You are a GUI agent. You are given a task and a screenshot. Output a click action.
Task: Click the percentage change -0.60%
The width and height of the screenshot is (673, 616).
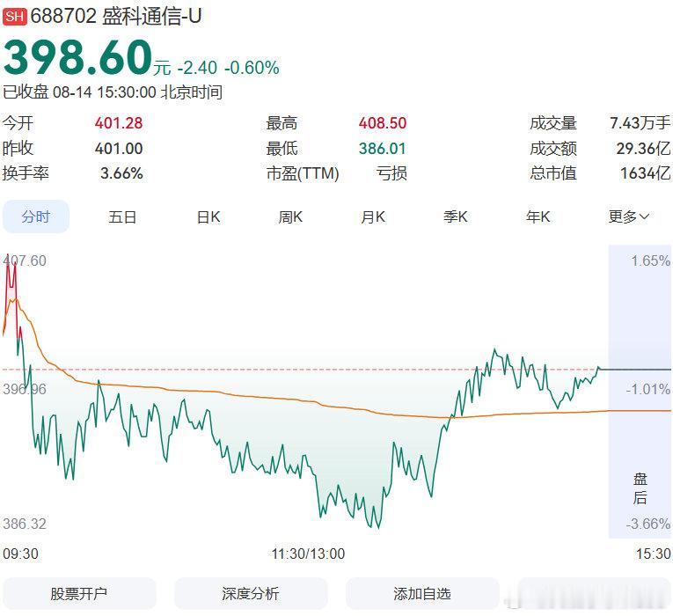coord(252,68)
